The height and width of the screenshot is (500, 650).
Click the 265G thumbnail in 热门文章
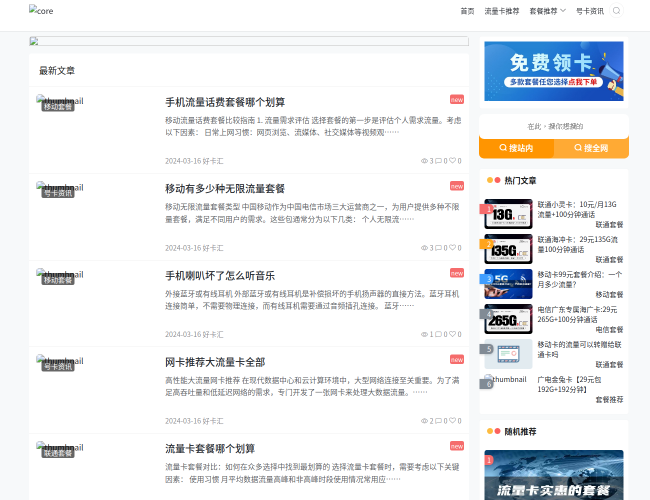(x=508, y=319)
